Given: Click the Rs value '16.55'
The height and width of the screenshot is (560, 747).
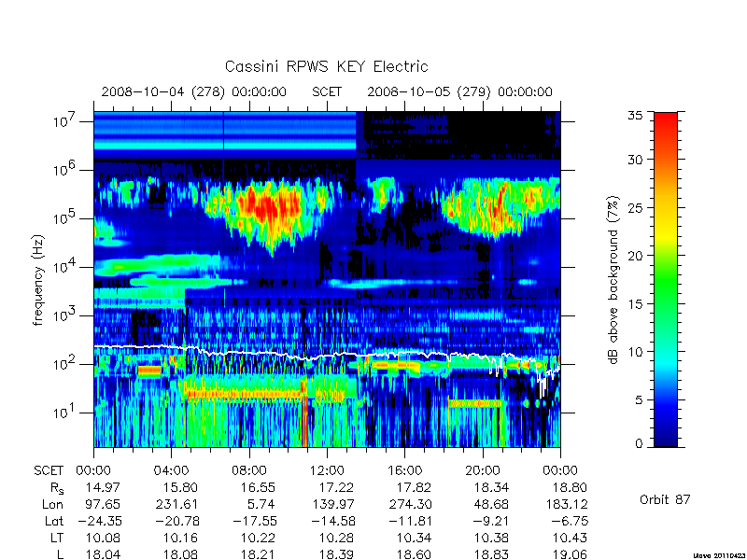Looking at the screenshot, I should click(x=258, y=487).
